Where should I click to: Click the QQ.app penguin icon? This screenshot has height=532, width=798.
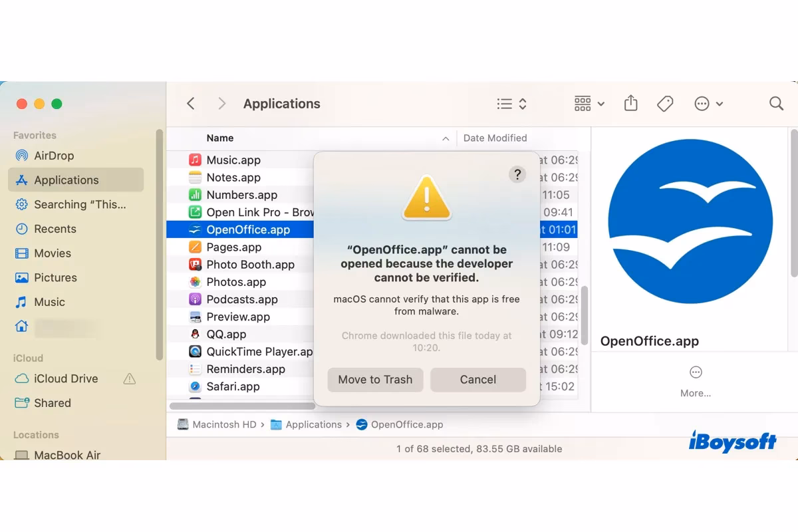195,334
